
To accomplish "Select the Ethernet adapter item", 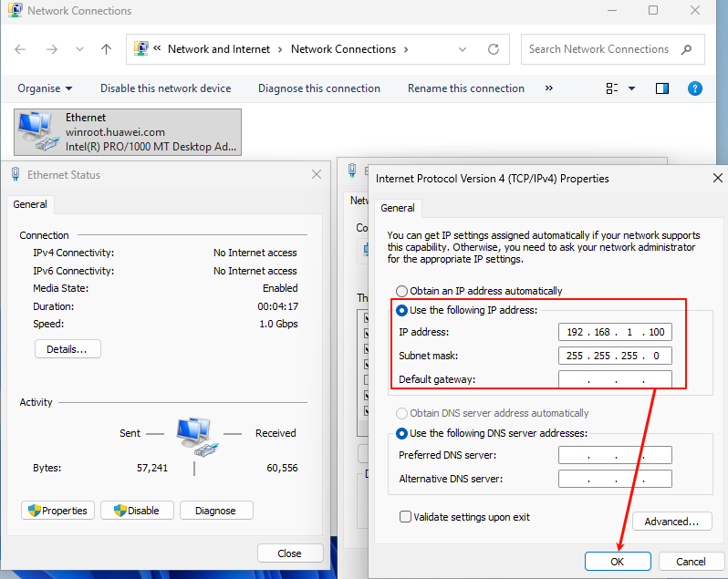I will 128,132.
